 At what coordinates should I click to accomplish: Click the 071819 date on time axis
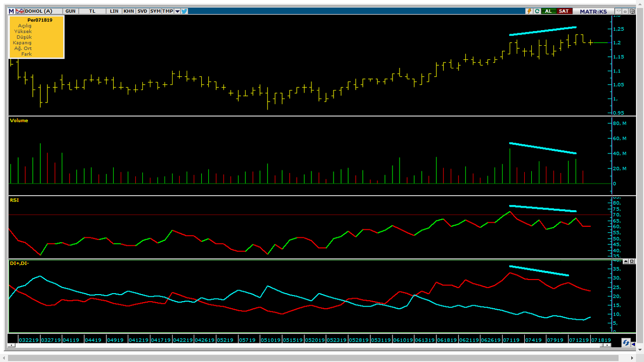point(601,340)
